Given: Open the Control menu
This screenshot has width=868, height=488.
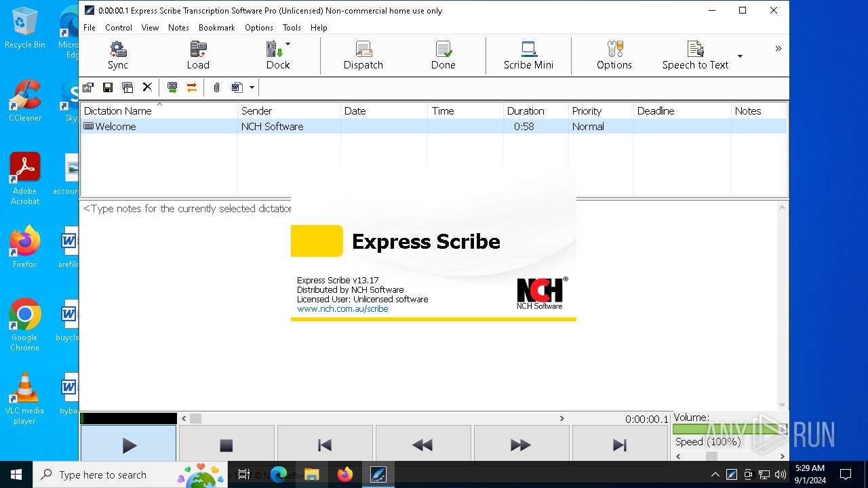Looking at the screenshot, I should (119, 28).
